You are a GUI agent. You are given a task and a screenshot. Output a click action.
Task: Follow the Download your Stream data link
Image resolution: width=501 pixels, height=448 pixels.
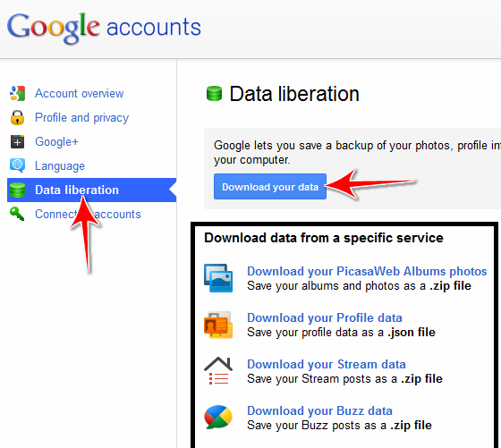[x=327, y=364]
